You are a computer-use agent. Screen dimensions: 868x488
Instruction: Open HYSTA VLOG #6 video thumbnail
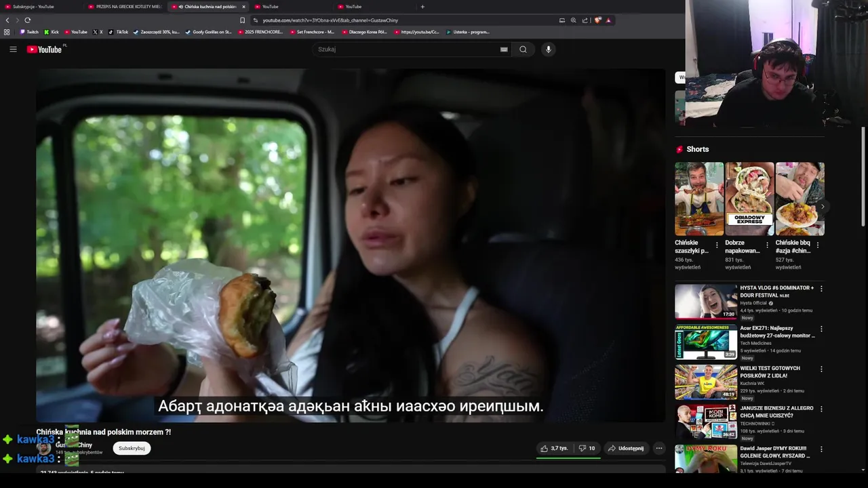(706, 302)
